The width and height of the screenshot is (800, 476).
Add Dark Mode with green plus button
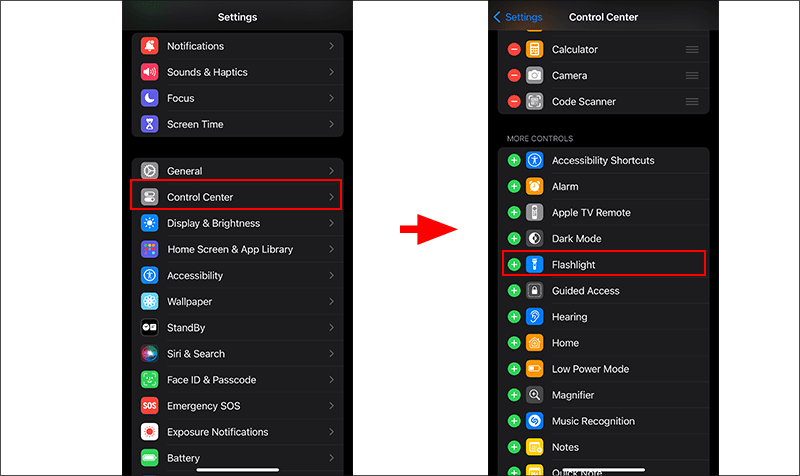[514, 238]
